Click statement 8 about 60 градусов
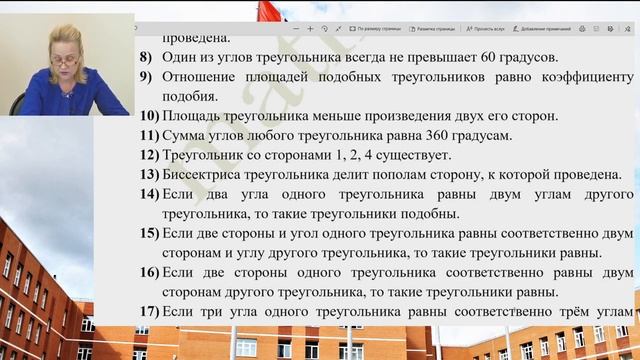 [x=349, y=57]
